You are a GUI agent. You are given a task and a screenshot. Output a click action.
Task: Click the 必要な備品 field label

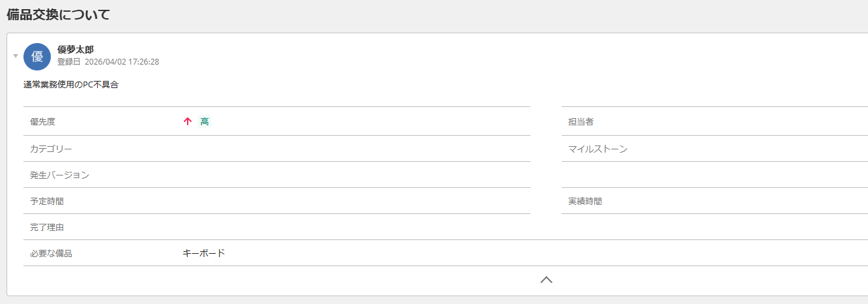[51, 253]
